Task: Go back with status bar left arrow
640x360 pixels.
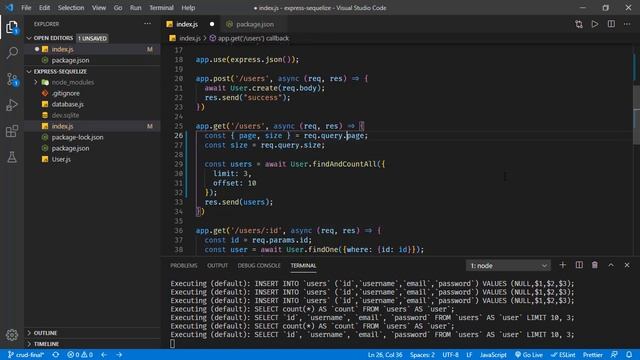Action: [x=104, y=355]
